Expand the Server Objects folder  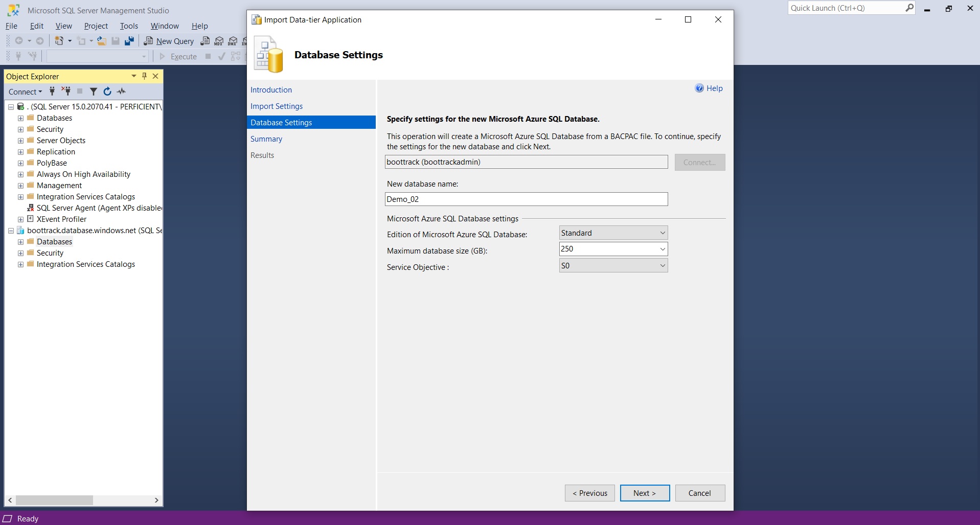(20, 141)
